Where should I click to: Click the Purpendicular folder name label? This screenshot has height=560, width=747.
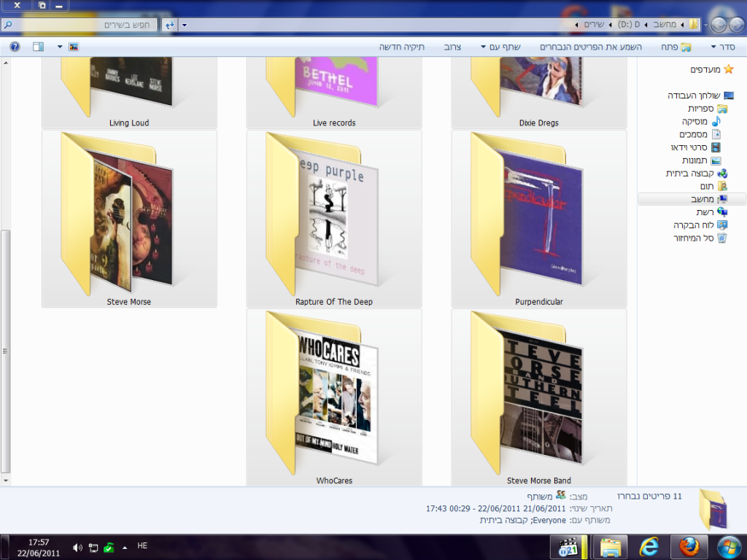tap(539, 302)
